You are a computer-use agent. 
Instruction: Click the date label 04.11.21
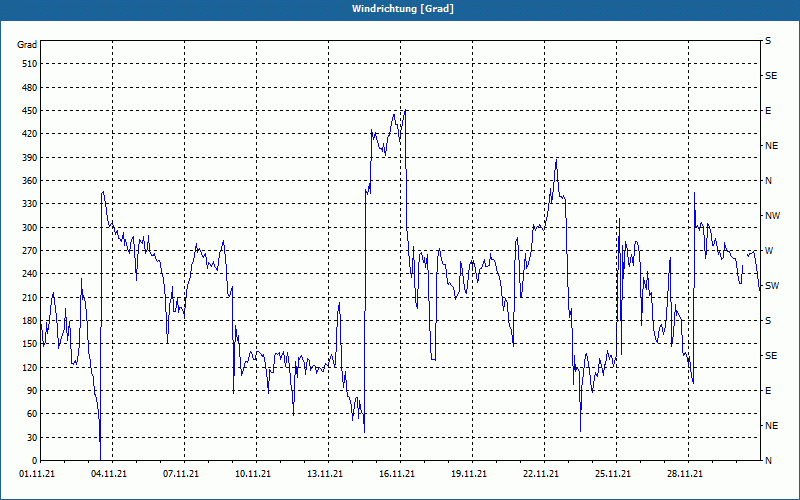pos(109,474)
